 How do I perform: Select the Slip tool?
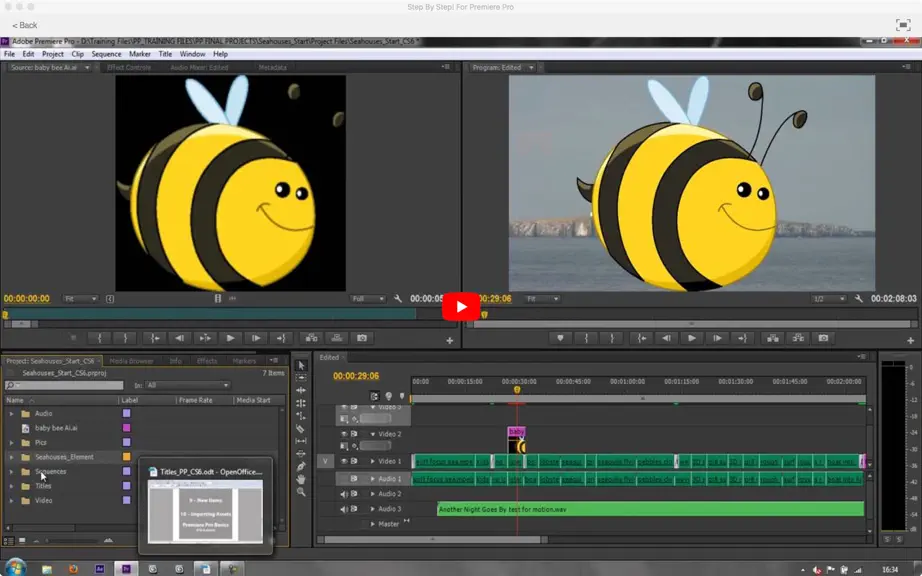click(x=301, y=441)
